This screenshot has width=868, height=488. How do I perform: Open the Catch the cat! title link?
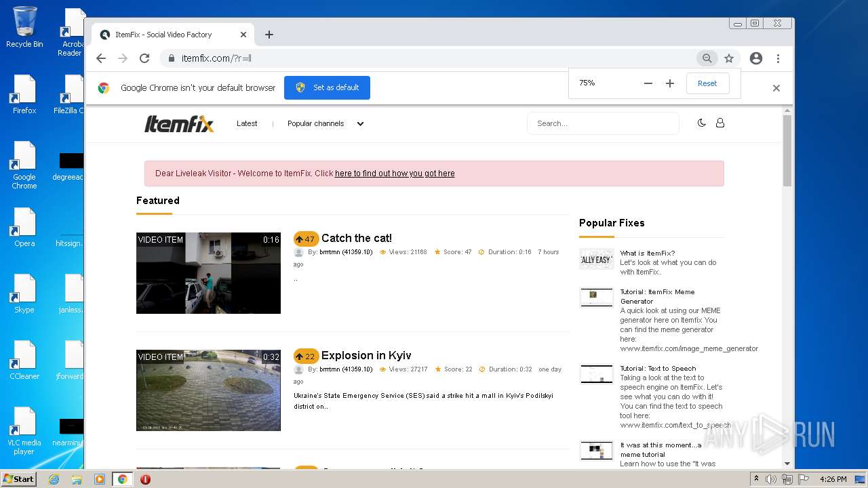pos(356,238)
